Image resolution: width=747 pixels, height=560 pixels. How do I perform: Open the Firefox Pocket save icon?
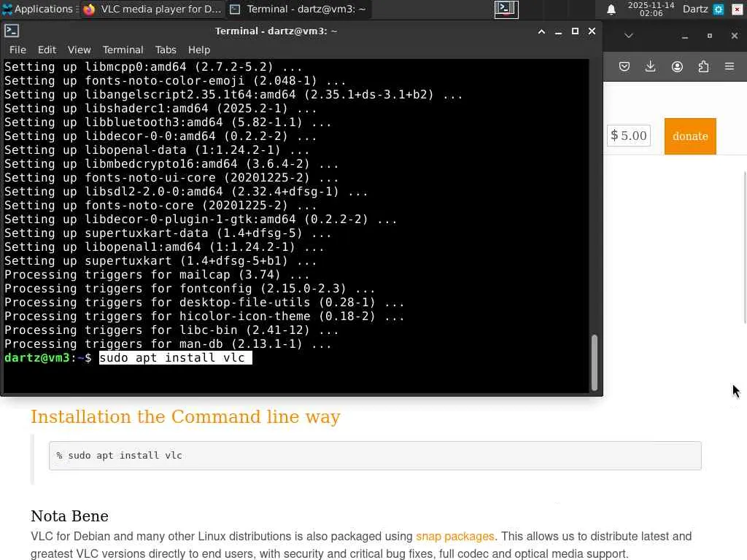point(624,66)
